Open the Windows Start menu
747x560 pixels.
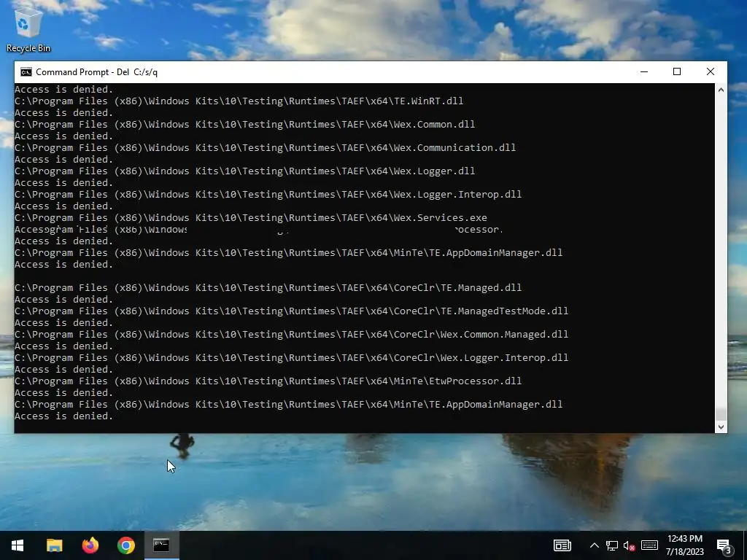coord(18,545)
